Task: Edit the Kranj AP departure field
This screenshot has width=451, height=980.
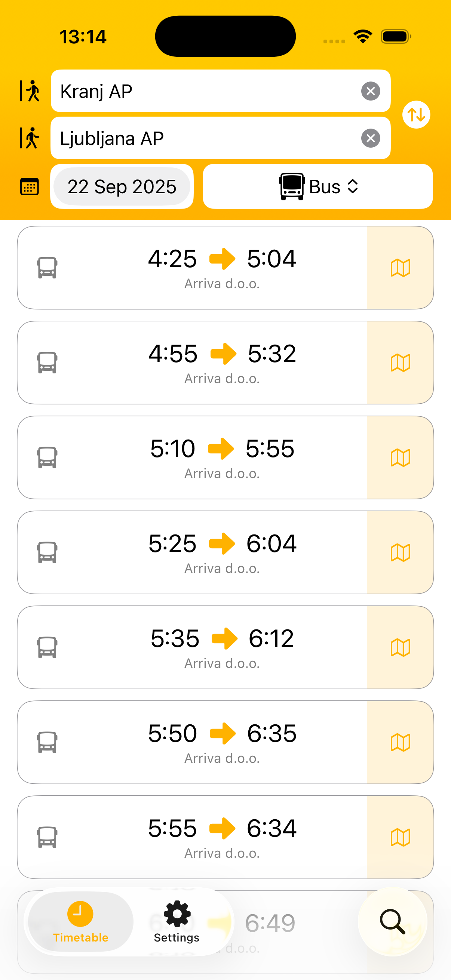Action: [x=206, y=91]
